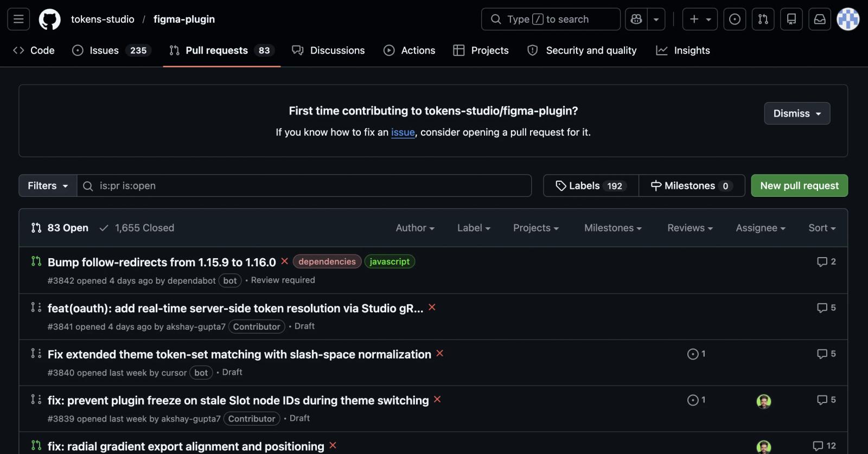The width and height of the screenshot is (868, 454).
Task: Open the figma-plugin repository link
Action: click(x=184, y=20)
